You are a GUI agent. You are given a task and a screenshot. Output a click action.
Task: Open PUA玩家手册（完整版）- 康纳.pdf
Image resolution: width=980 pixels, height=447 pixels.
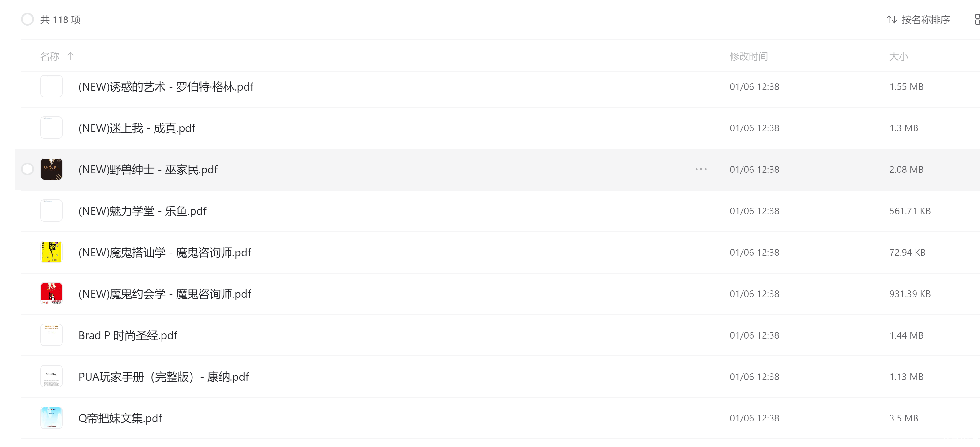click(x=163, y=377)
